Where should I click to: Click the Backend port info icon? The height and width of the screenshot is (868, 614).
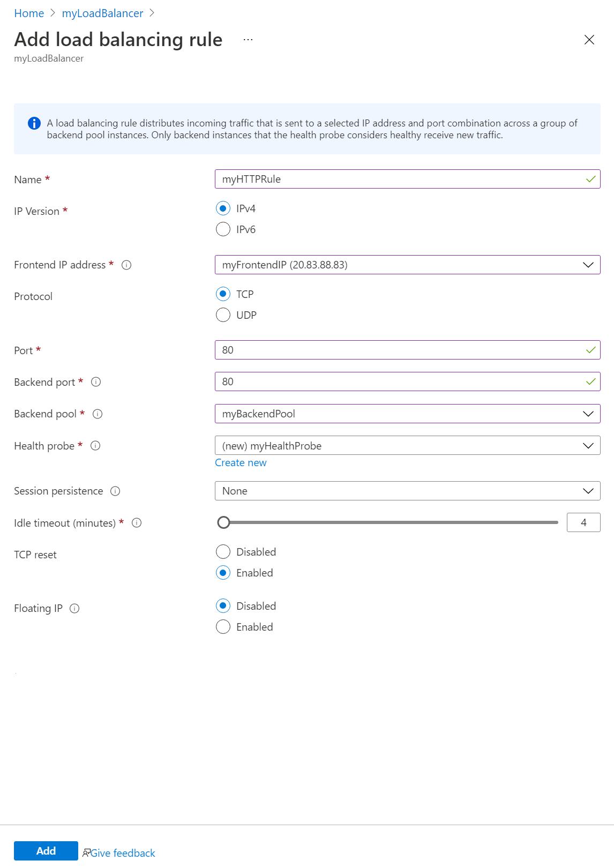click(96, 382)
